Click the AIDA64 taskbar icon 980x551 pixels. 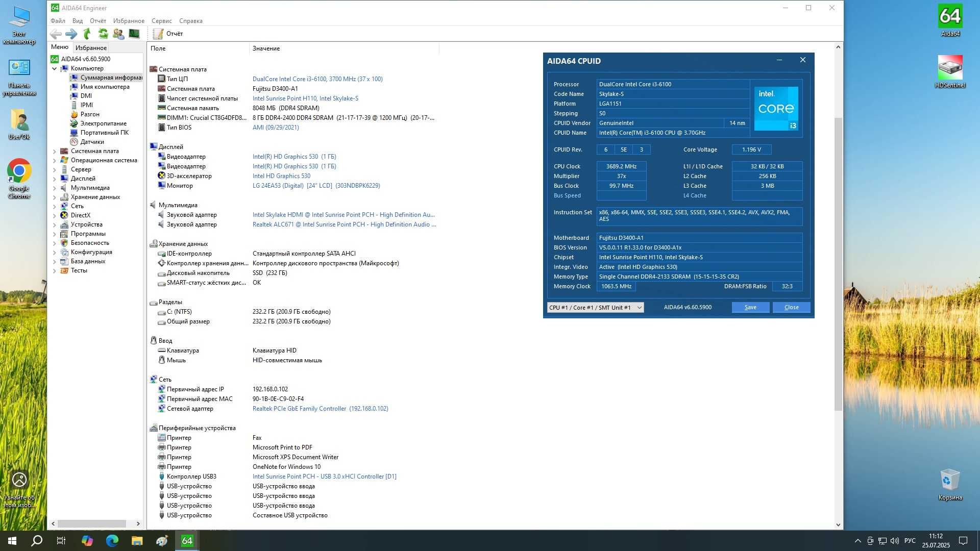click(187, 541)
